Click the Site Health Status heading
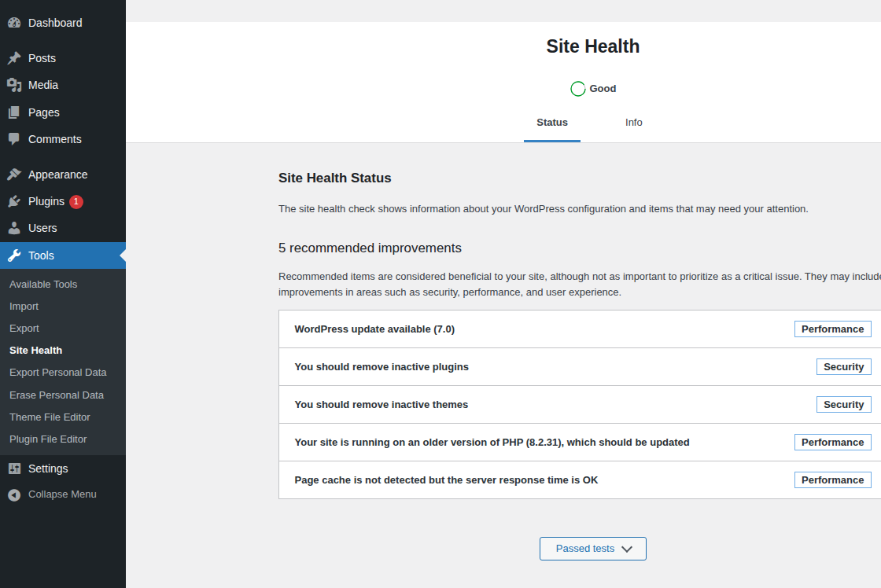Image resolution: width=881 pixels, height=588 pixels. (335, 178)
